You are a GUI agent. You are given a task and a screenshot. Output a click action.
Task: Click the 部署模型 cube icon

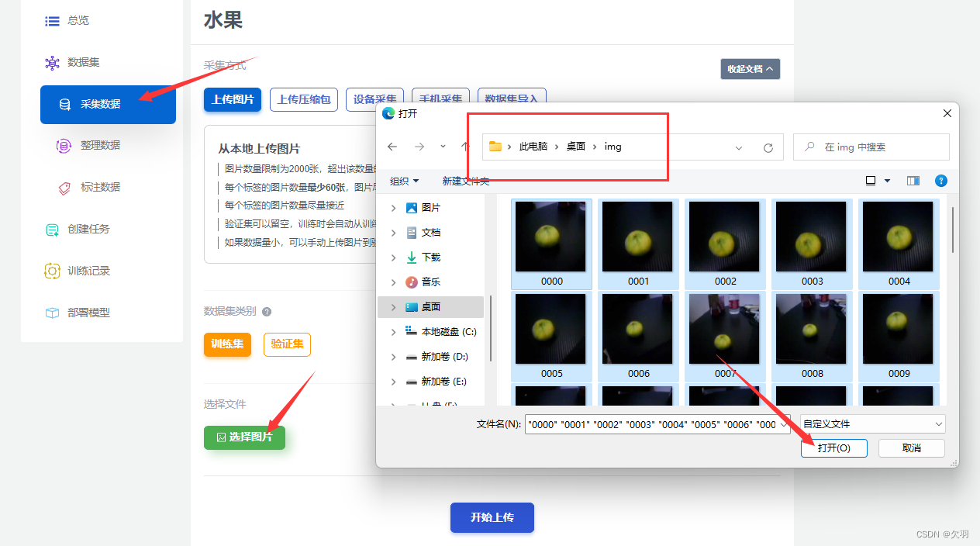[52, 313]
